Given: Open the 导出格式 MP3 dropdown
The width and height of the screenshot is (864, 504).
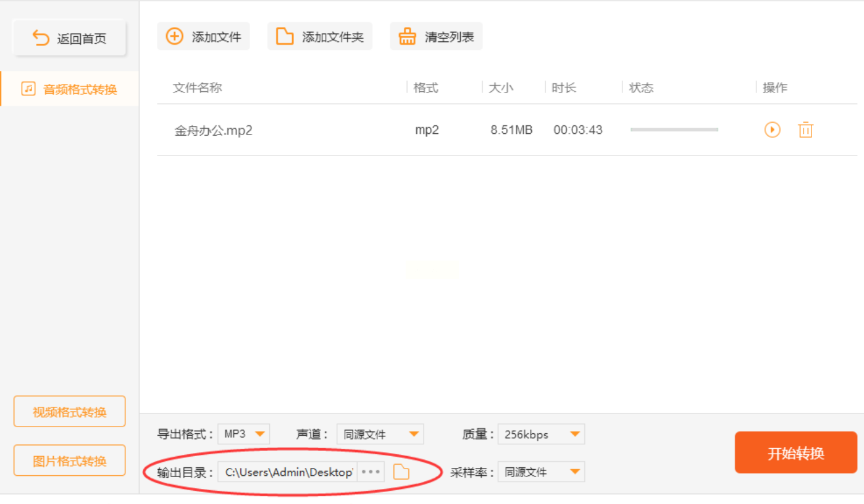Looking at the screenshot, I should pos(244,434).
